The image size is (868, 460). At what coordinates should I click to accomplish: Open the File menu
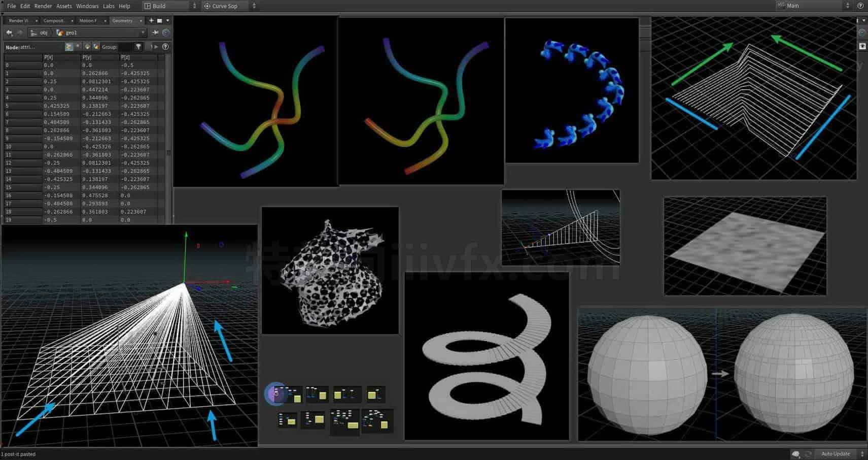[11, 6]
